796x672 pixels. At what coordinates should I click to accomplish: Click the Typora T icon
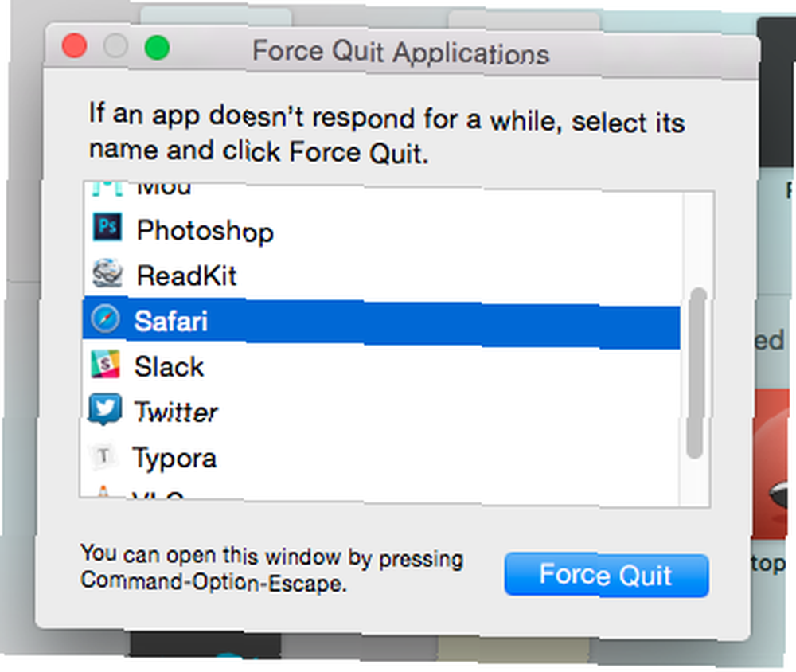[x=103, y=455]
